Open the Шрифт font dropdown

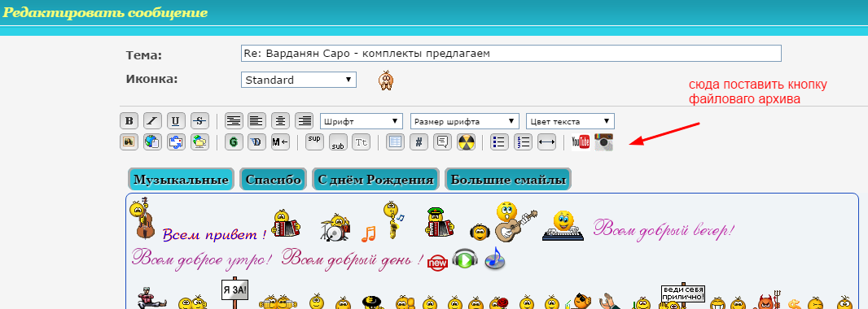[362, 121]
